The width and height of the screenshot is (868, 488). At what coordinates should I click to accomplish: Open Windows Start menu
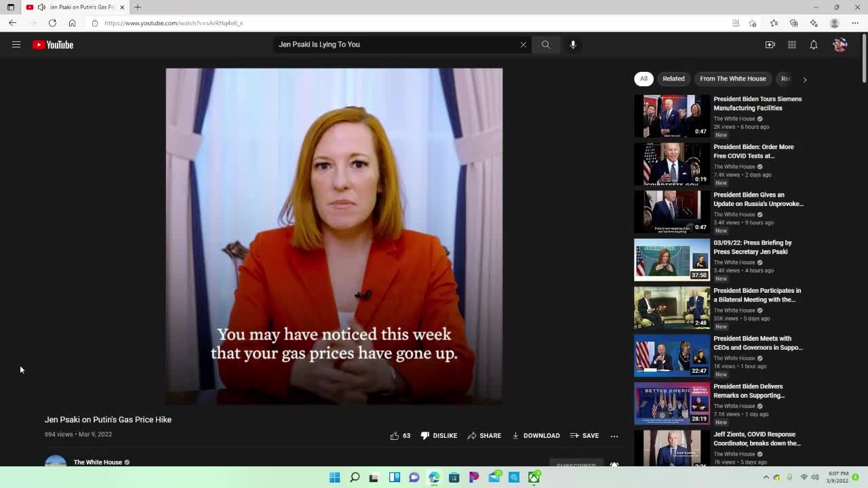[334, 477]
